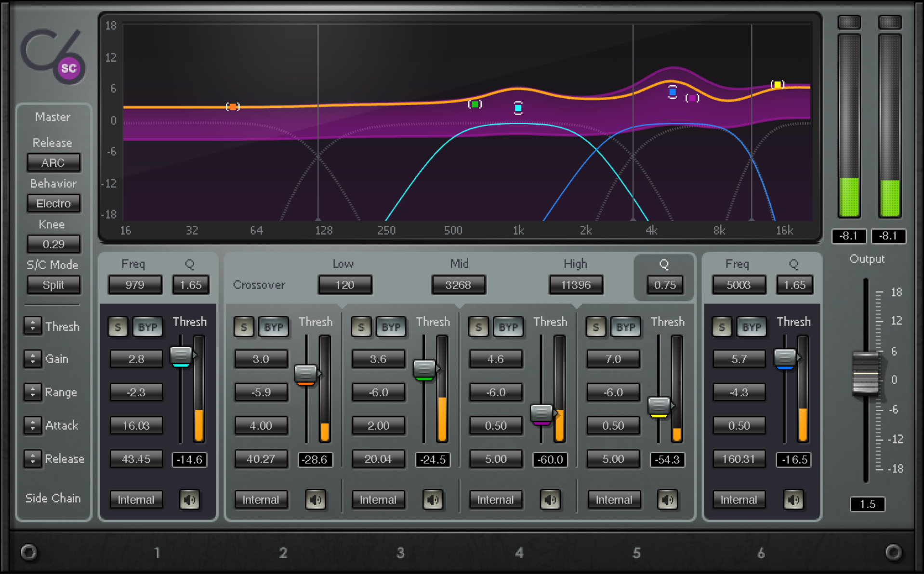924x574 pixels.
Task: Switch band 1 sidechain source from Internal
Action: tap(136, 499)
